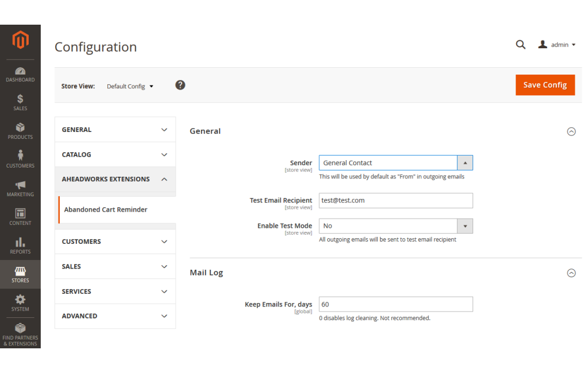This screenshot has width=588, height=373.
Task: Open the System sidebar icon
Action: point(20,303)
